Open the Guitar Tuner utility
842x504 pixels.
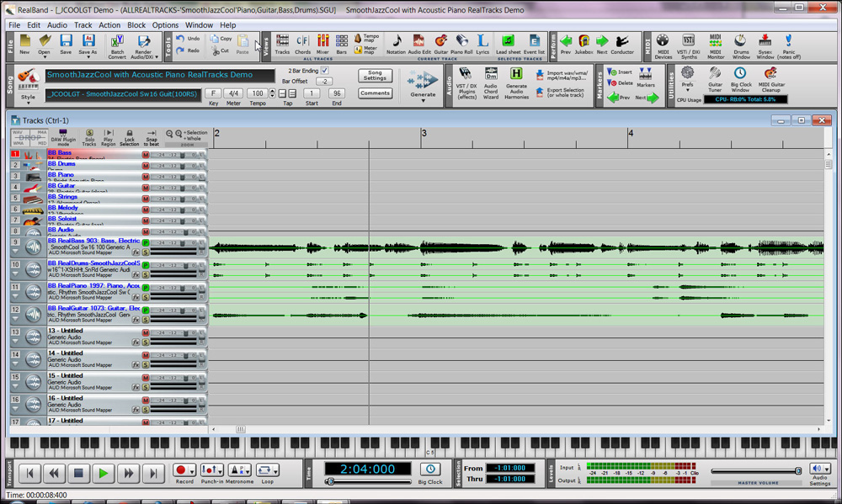tap(715, 79)
